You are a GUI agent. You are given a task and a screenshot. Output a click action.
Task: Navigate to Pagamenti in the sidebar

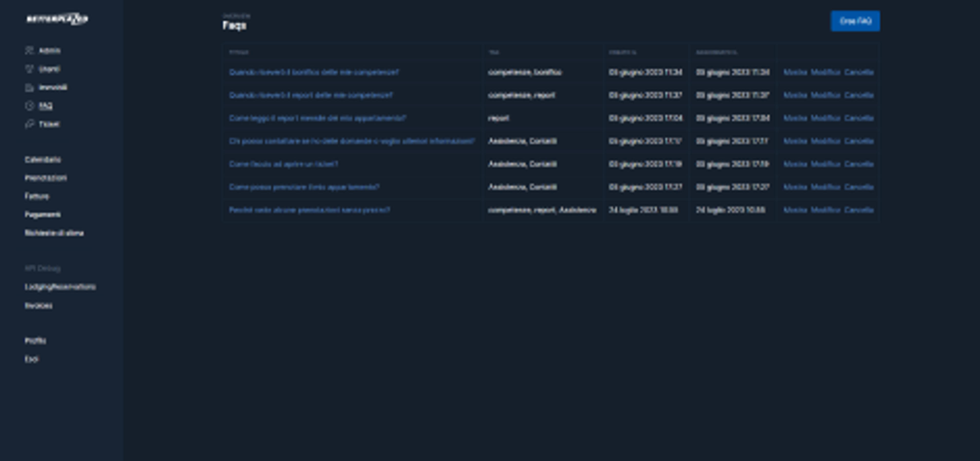(x=43, y=214)
